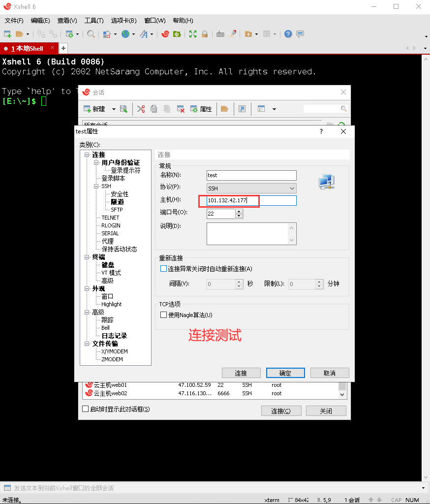Screen dimensions: 430x504
Task: Collapse the SSH tree node
Action: click(96, 186)
